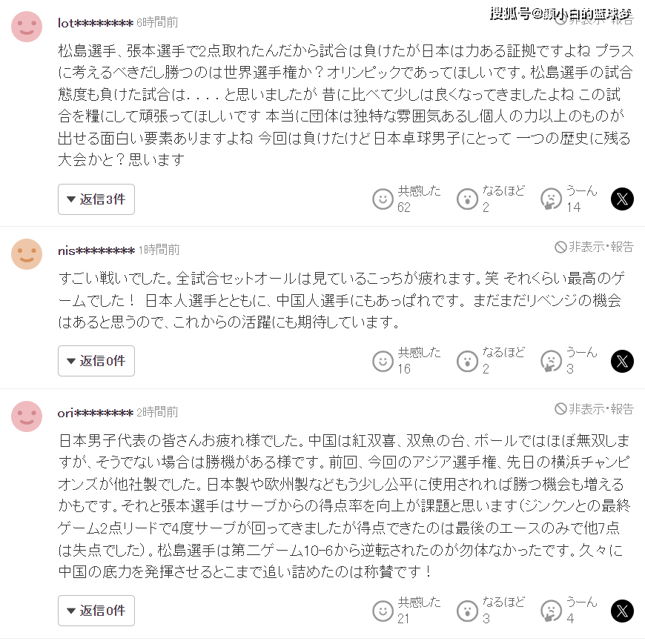Expand 返信0件 under ori's comment

tap(96, 611)
